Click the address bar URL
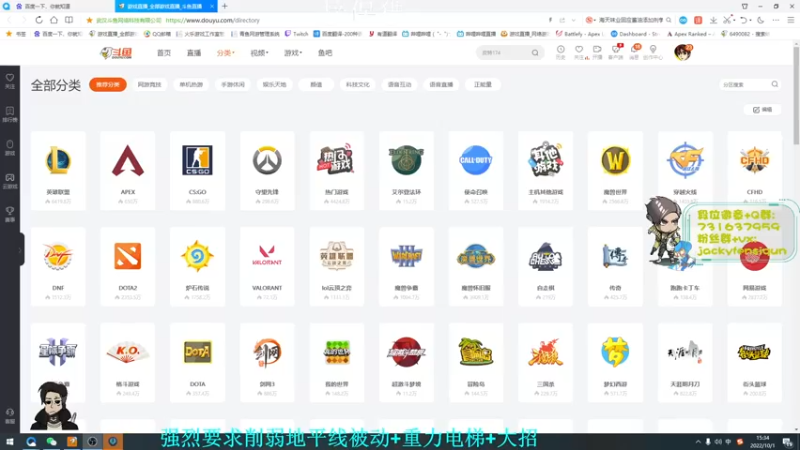This screenshot has width=800, height=450. 213,20
